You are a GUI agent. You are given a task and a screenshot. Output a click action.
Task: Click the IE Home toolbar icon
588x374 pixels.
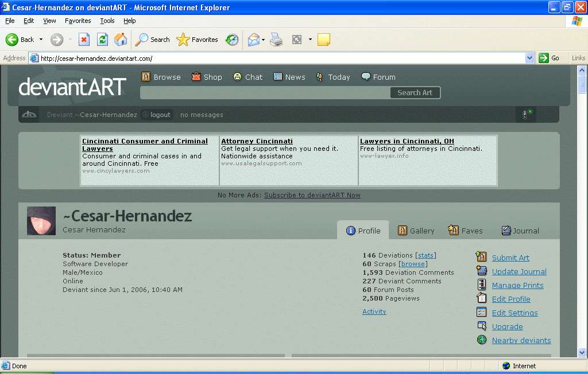coord(121,40)
